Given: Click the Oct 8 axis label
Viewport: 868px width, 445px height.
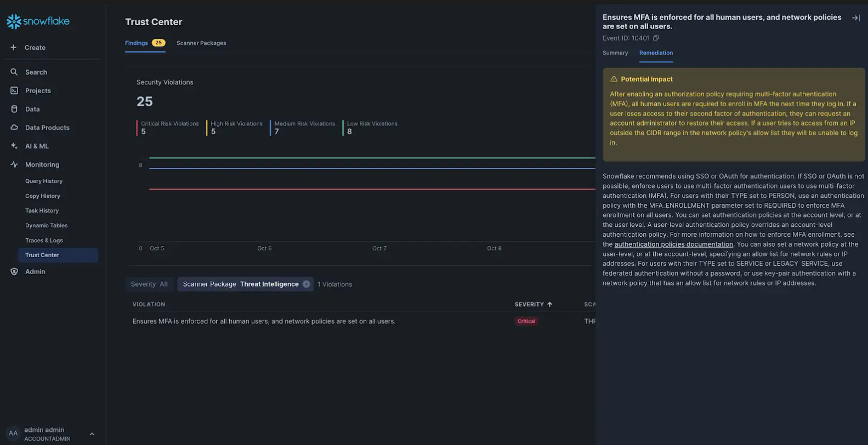Looking at the screenshot, I should [494, 248].
